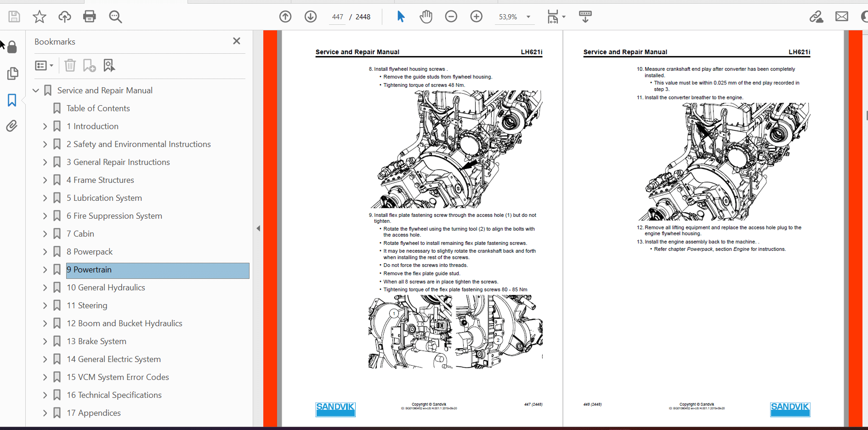Open the Table of Contents bookmark
868x430 pixels.
click(x=98, y=108)
